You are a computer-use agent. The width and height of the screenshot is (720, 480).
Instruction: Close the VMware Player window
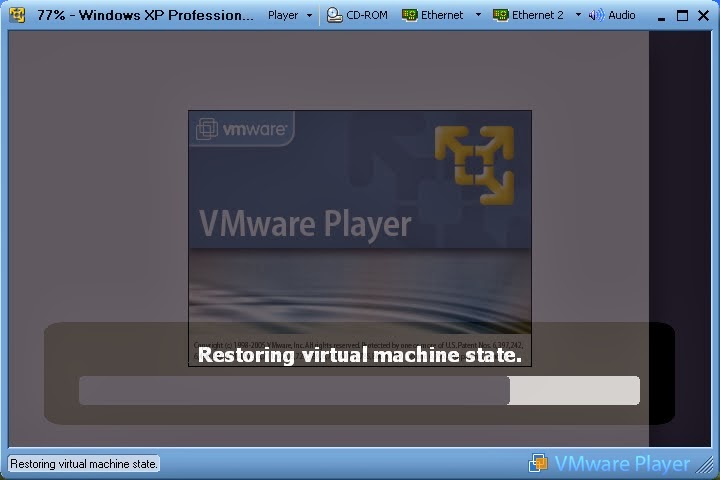tap(703, 16)
